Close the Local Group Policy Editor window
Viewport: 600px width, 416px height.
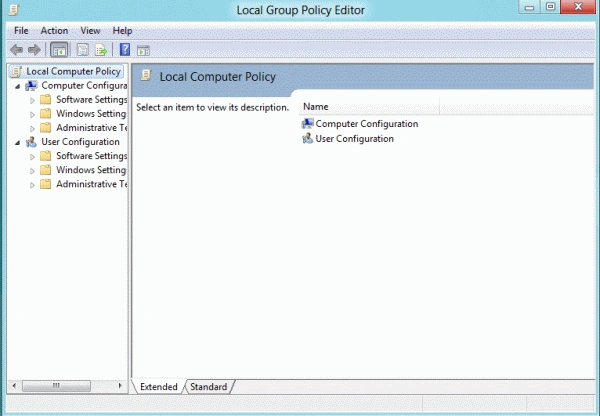pos(578,7)
